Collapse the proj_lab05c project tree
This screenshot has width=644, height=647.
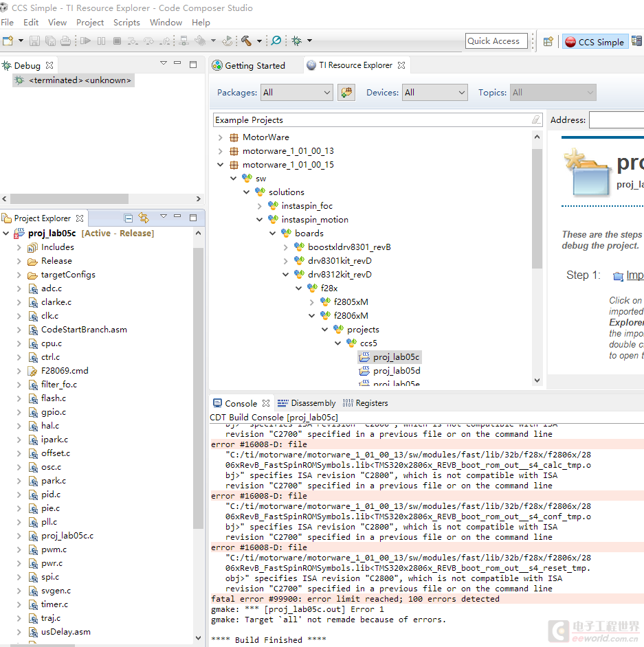[x=5, y=233]
